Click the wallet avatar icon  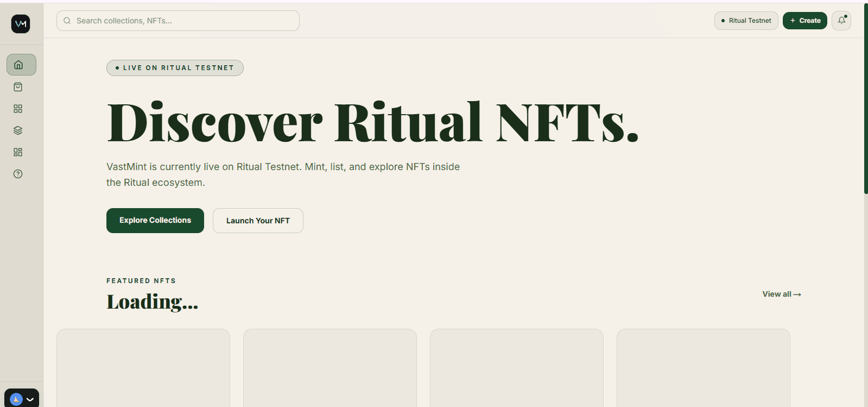click(x=16, y=399)
